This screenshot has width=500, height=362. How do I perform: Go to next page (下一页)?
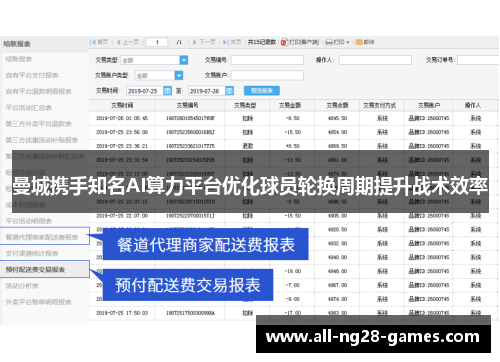(204, 42)
